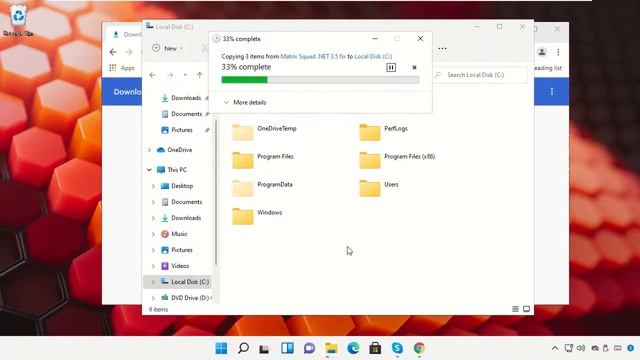Cancel the copy with the small X

click(414, 67)
